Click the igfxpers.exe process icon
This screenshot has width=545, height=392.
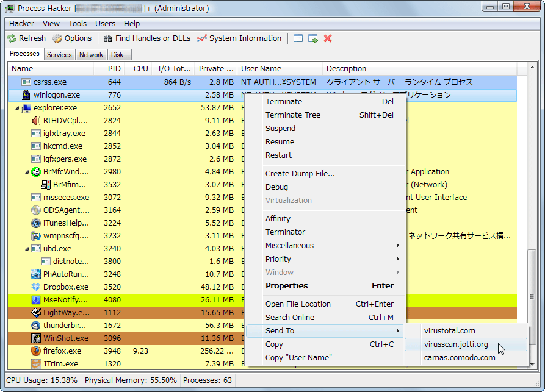click(36, 159)
